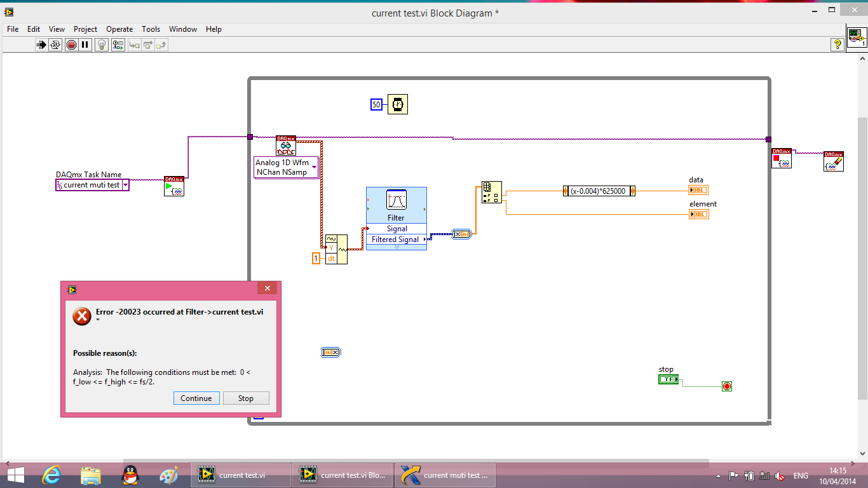Click Stop in the error dialog
This screenshot has width=868, height=488.
pyautogui.click(x=246, y=398)
